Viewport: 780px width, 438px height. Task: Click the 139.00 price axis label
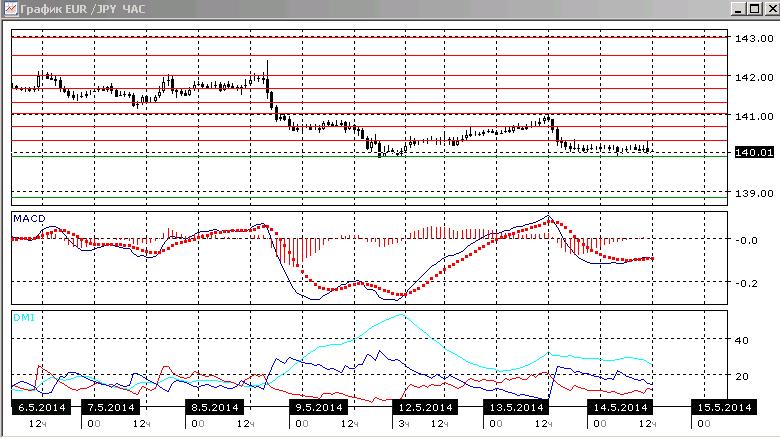[x=754, y=194]
